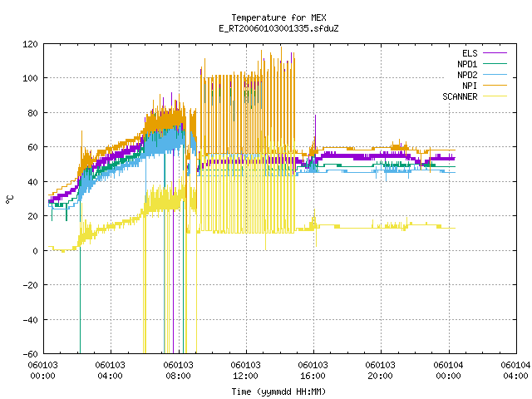Click the purple ELS legend line sample
532x399 pixels.
pyautogui.click(x=495, y=53)
